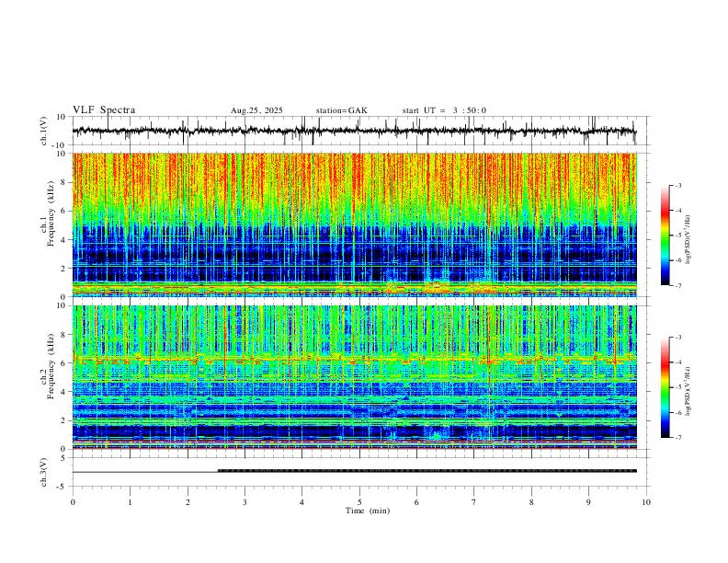
Task: Click the 'ch.3(V)' axis label
Action: (44, 472)
